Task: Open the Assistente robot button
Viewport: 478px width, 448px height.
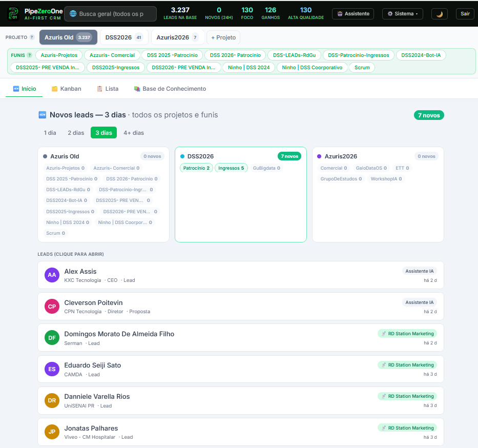Action: coord(352,14)
